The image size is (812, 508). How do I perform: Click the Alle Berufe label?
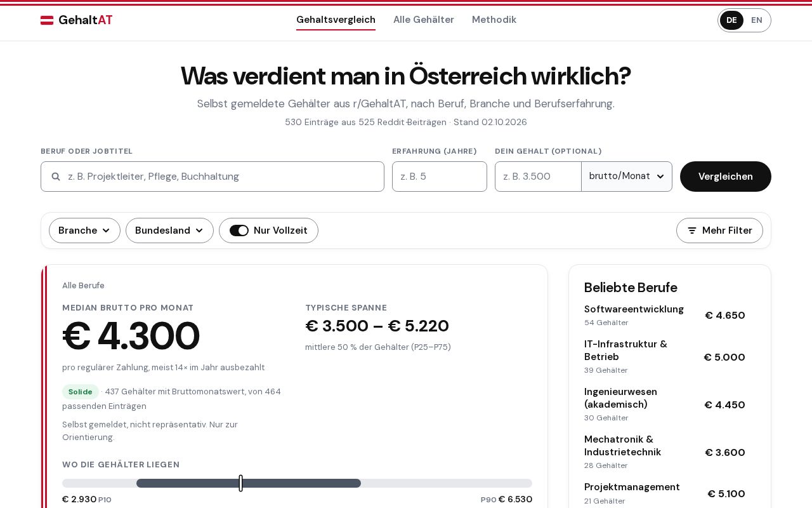pos(83,286)
